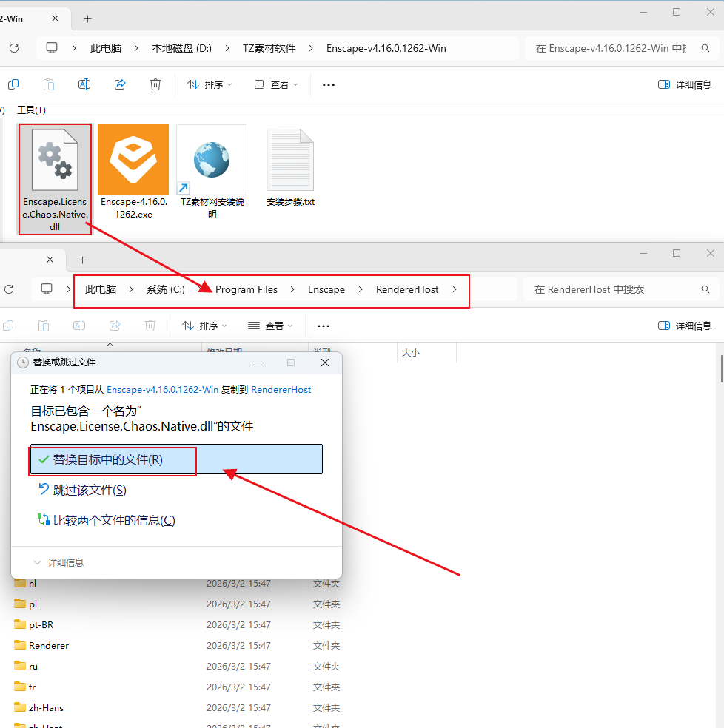
Task: Select 安装步骤.txt file
Action: click(x=290, y=167)
